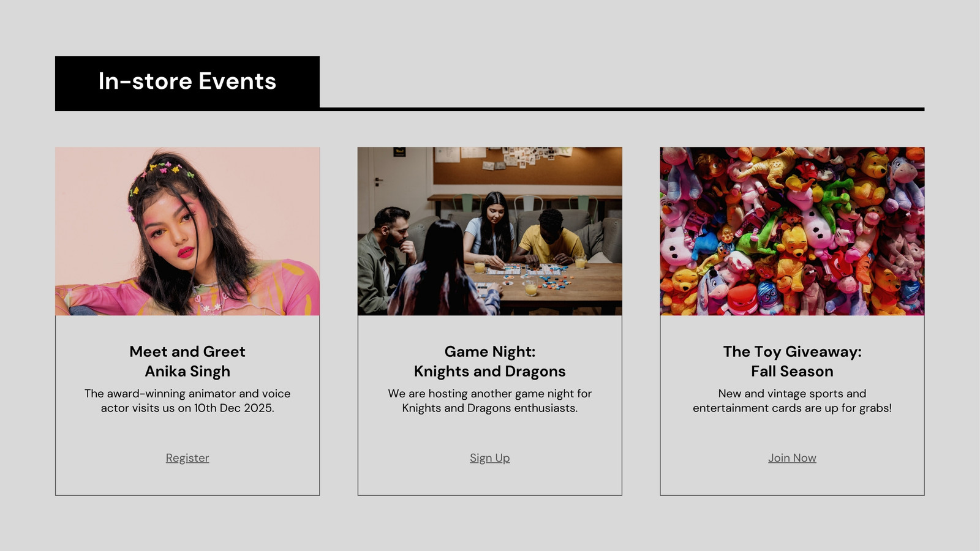Click the '10th Dec 2025' description line

coord(187,408)
